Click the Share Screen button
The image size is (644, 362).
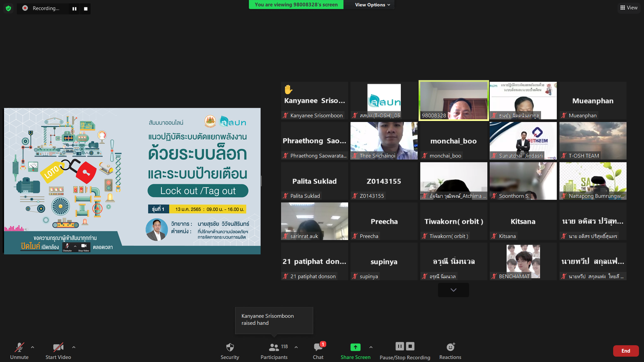point(356,351)
